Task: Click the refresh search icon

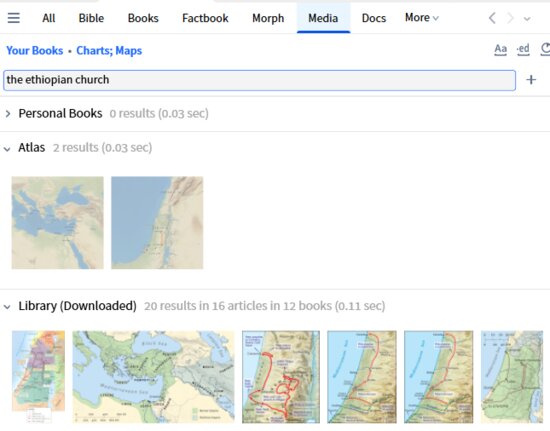Action: tap(545, 49)
